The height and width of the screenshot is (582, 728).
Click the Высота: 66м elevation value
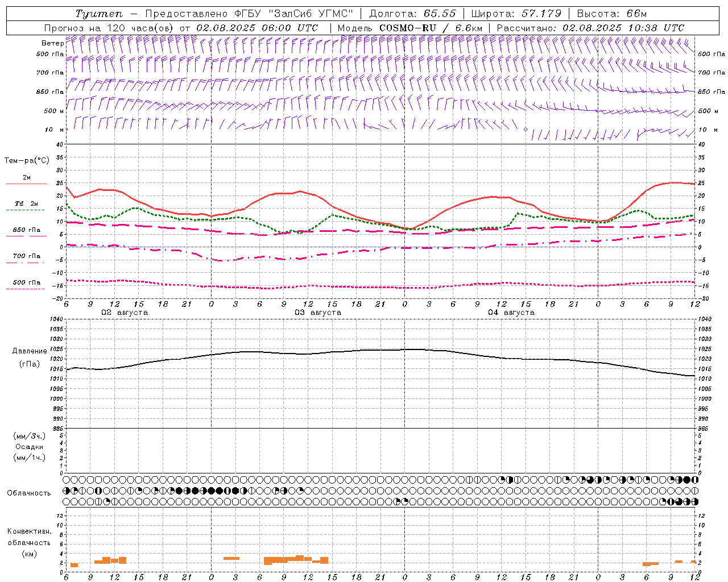click(612, 14)
